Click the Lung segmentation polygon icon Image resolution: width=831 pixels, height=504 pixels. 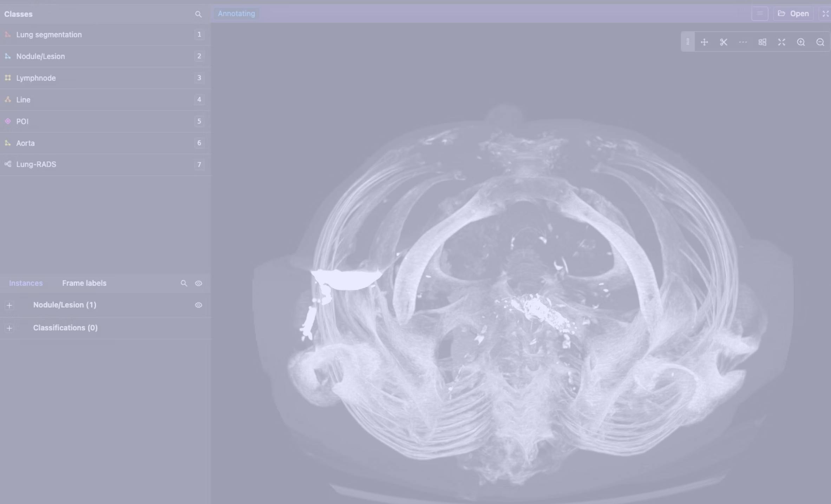tap(8, 34)
